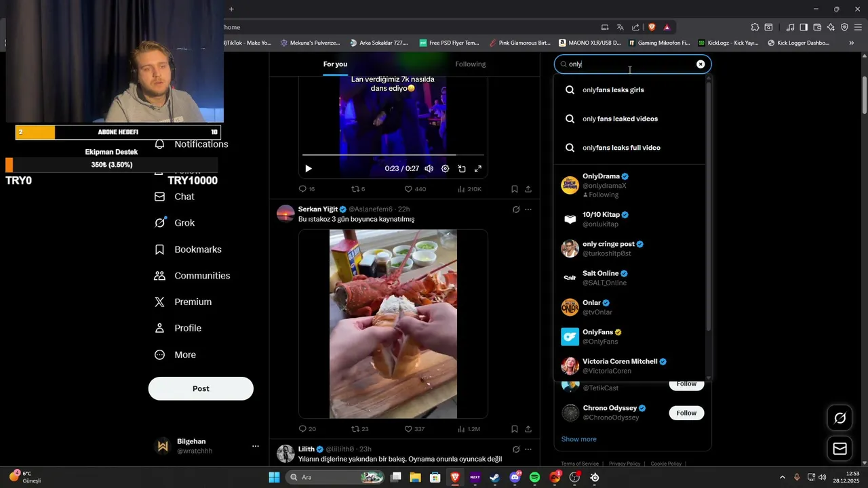The width and height of the screenshot is (868, 488).
Task: Open a new browser tab
Action: [231, 9]
